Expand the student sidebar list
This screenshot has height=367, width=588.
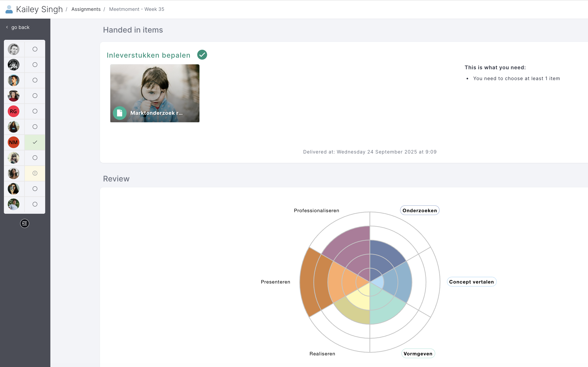tap(25, 223)
